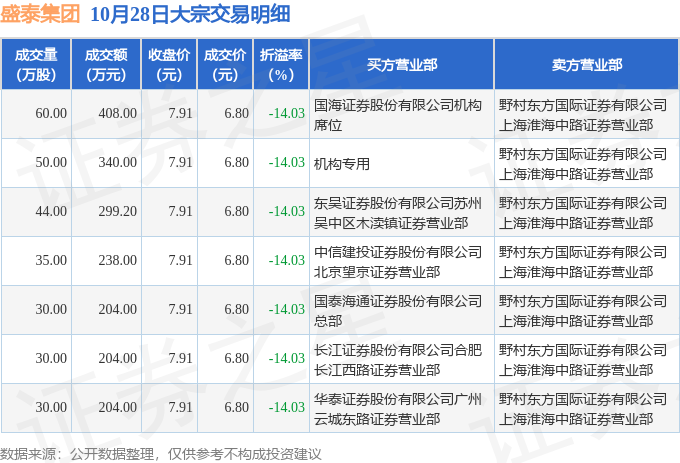
Task: Click the 数据来源 footnote text
Action: click(x=161, y=454)
